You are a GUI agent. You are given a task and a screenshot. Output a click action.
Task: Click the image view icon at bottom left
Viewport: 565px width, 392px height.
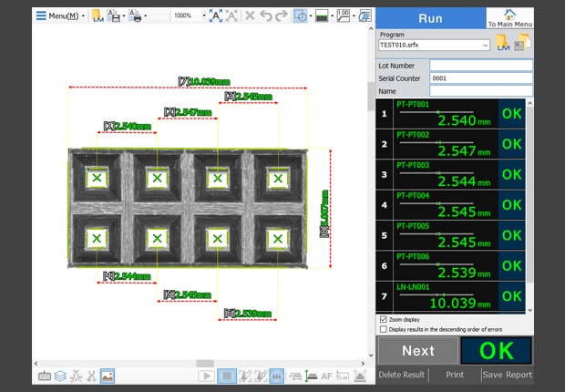tap(107, 376)
